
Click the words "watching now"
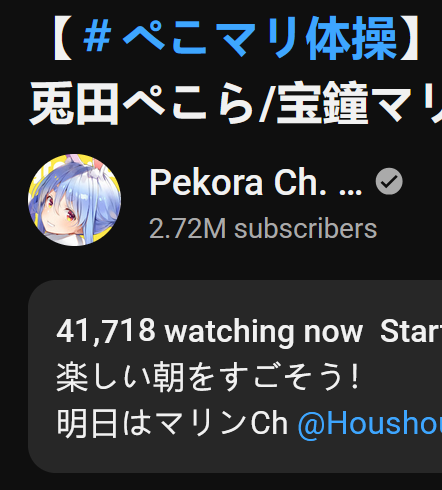click(264, 331)
